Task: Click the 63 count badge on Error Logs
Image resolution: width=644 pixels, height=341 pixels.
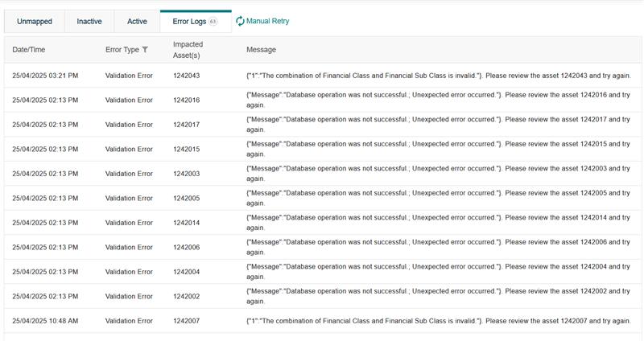Action: 213,22
